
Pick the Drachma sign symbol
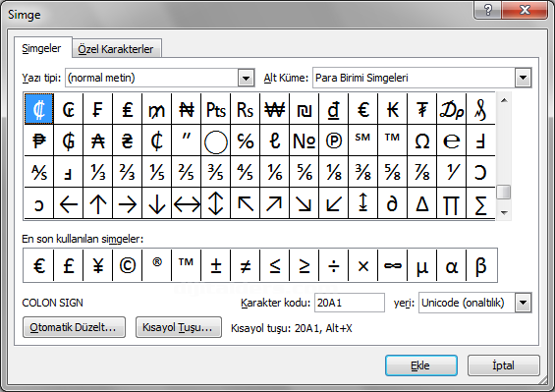pos(451,109)
